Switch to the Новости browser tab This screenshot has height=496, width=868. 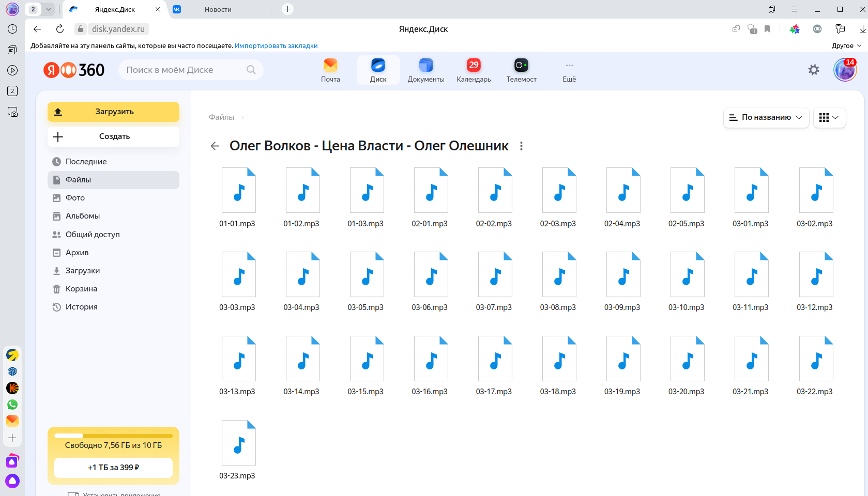point(218,9)
